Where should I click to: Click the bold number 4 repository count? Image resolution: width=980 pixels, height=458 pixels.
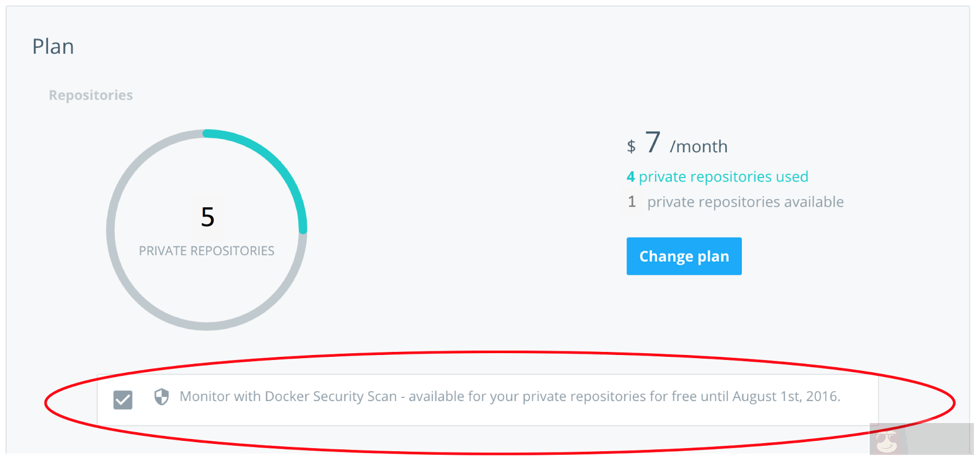click(631, 177)
